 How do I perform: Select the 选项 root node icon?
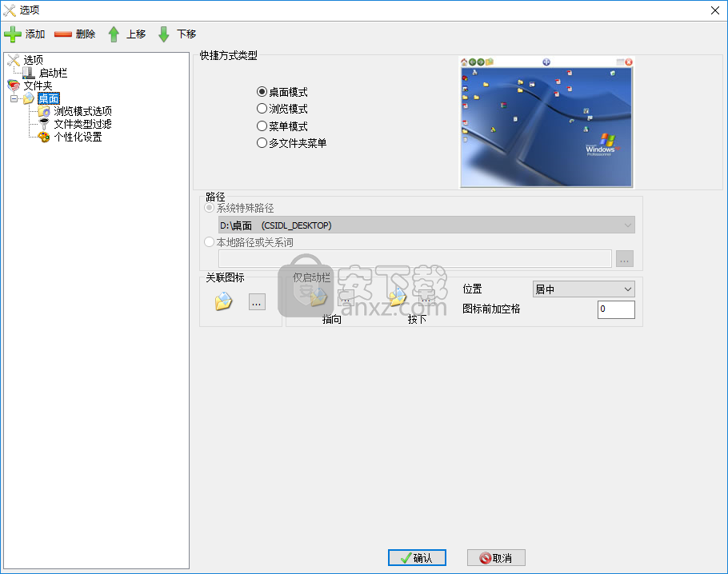(x=14, y=60)
